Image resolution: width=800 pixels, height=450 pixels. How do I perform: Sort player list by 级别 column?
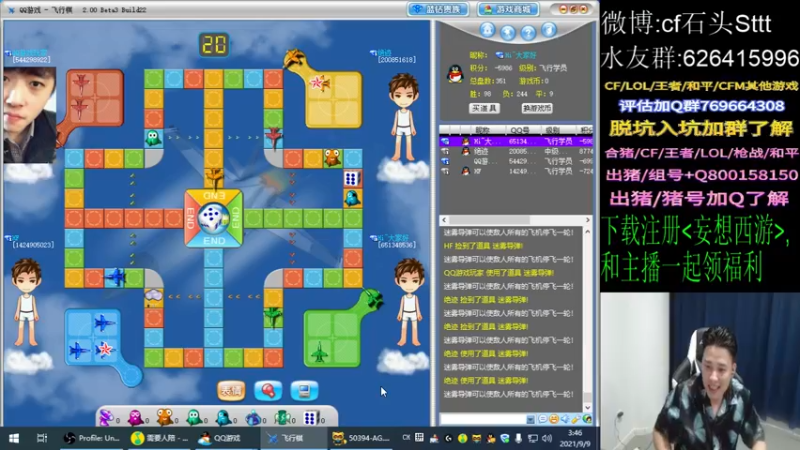553,130
